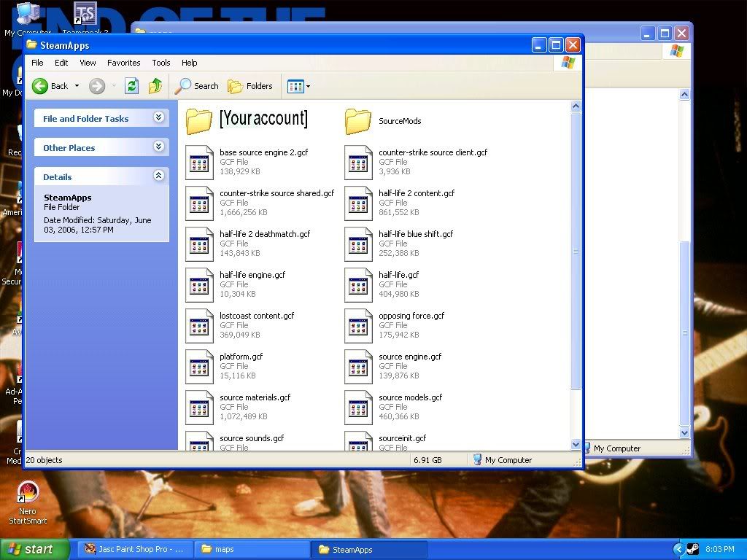Select source models.gcf icon
The image size is (747, 560).
pos(358,408)
